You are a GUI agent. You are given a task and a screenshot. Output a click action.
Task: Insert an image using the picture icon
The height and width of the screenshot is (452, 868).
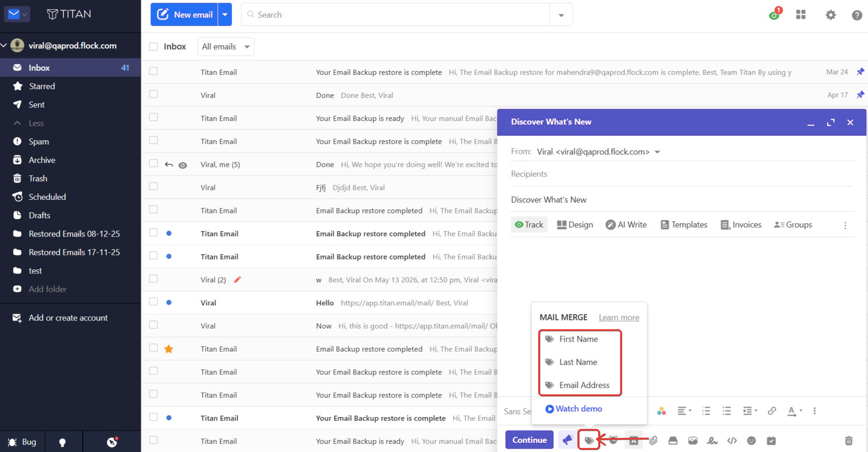[693, 440]
